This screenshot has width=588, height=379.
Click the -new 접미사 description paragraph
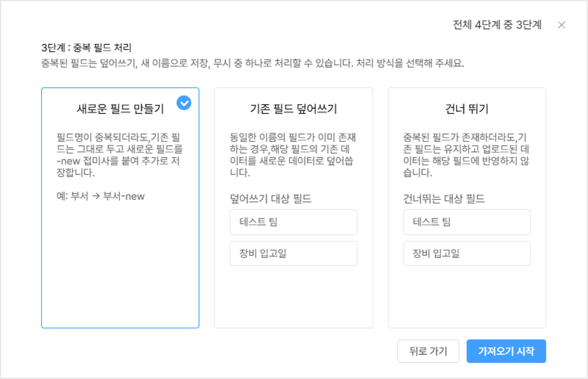tap(119, 155)
